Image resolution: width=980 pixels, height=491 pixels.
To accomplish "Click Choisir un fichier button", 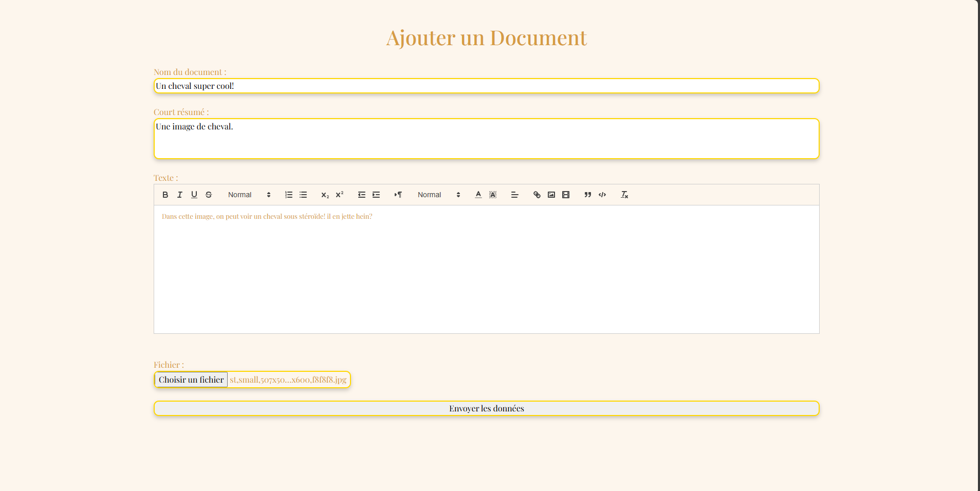I will (x=191, y=380).
